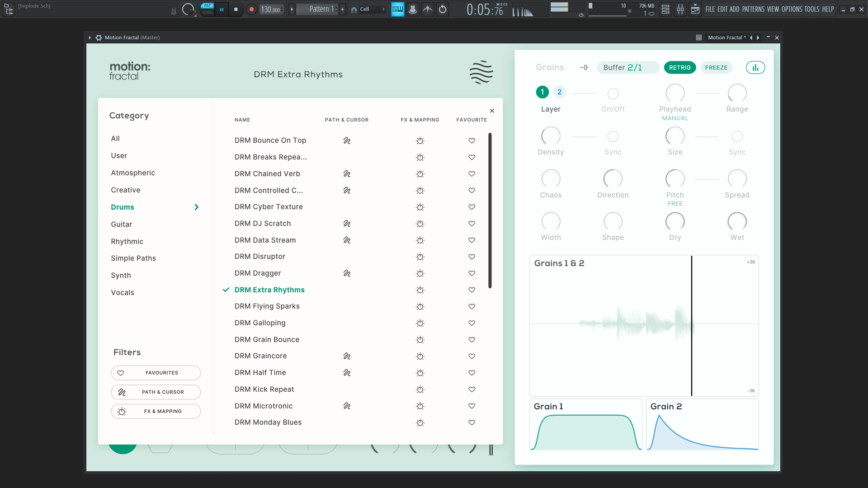Image resolution: width=868 pixels, height=488 pixels.
Task: Select the DRM Galloping preset
Action: tap(260, 323)
